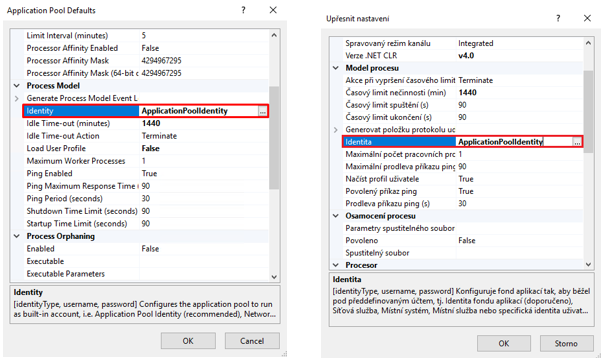Expand Generate Process Model Event Log entry

tap(17, 98)
